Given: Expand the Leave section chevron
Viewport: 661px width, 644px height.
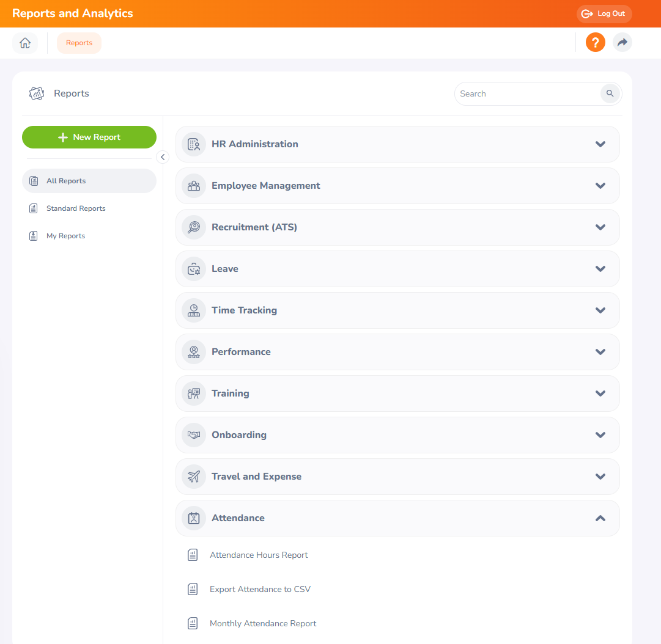Looking at the screenshot, I should tap(600, 269).
